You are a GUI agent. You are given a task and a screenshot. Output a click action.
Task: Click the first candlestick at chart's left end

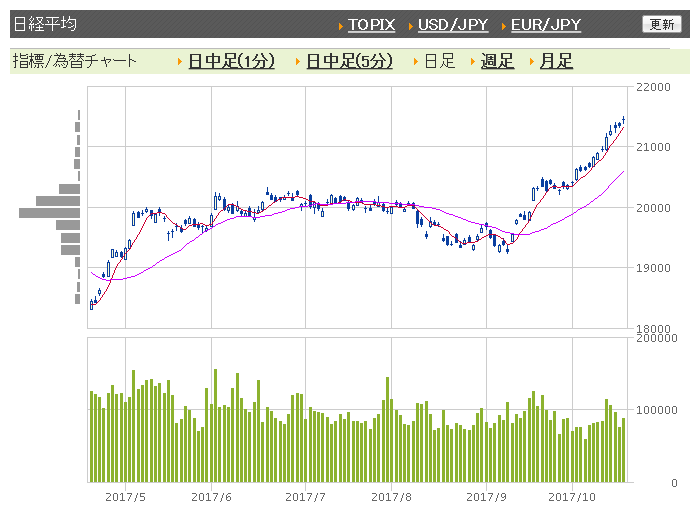[91, 305]
